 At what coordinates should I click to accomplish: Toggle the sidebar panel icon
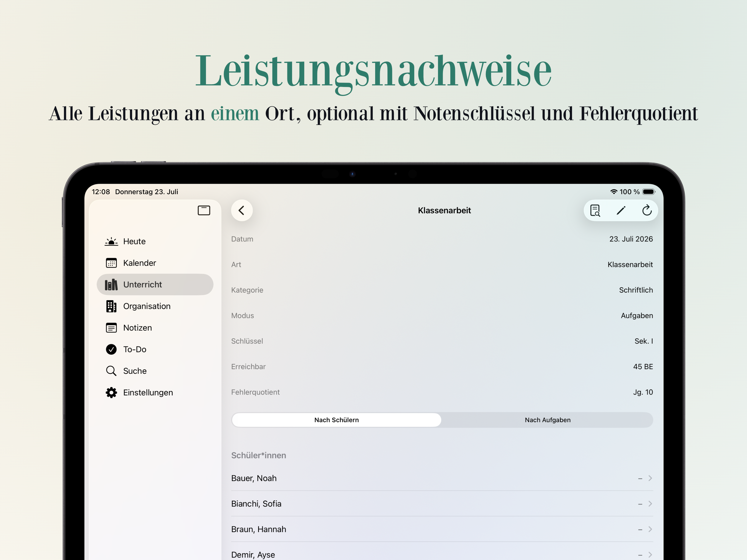click(x=204, y=211)
